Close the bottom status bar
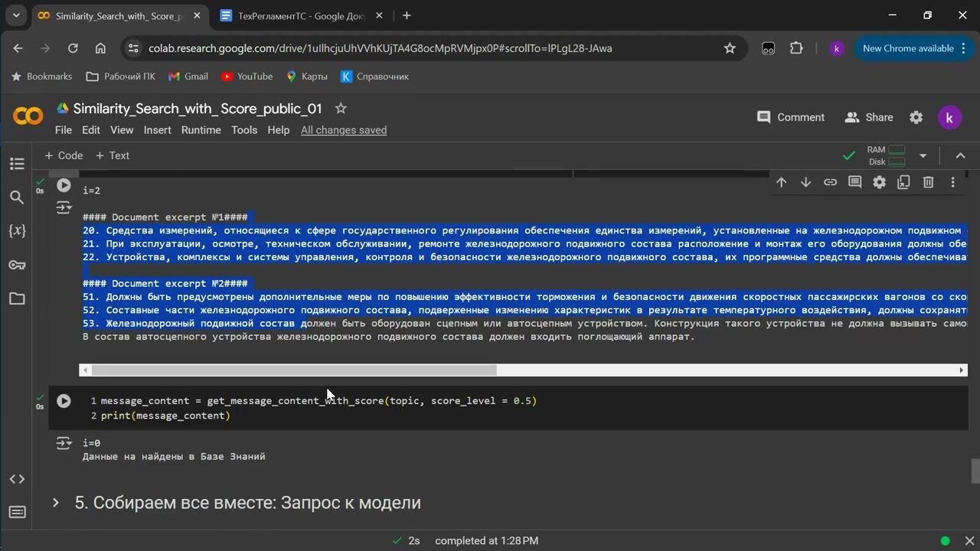The image size is (980, 551). click(x=969, y=541)
